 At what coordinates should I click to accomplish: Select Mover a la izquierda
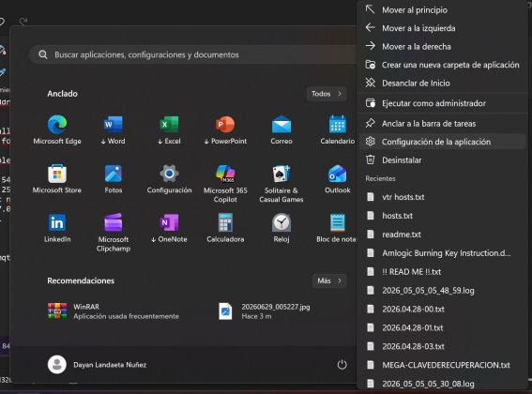tap(442, 28)
